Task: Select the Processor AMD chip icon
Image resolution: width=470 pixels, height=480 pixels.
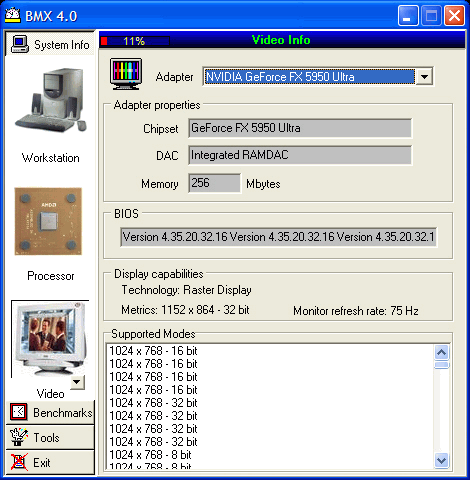Action: 48,221
